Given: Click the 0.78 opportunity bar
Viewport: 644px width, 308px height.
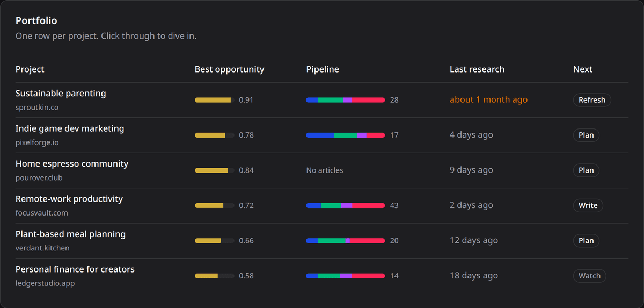Looking at the screenshot, I should (x=215, y=135).
